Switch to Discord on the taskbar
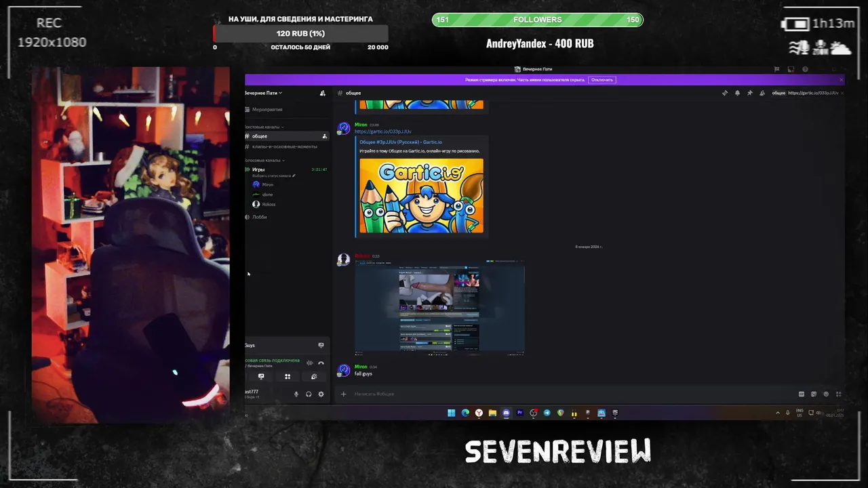Image resolution: width=868 pixels, height=488 pixels. pyautogui.click(x=506, y=413)
